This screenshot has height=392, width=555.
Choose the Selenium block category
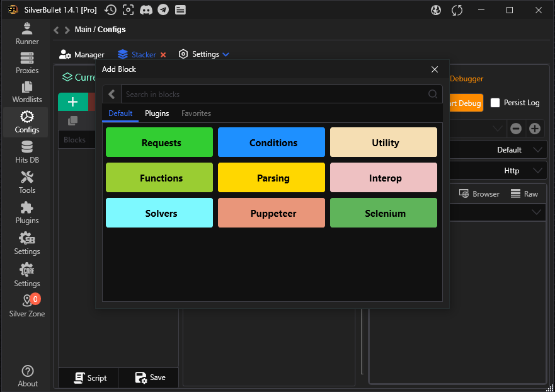[x=384, y=213]
